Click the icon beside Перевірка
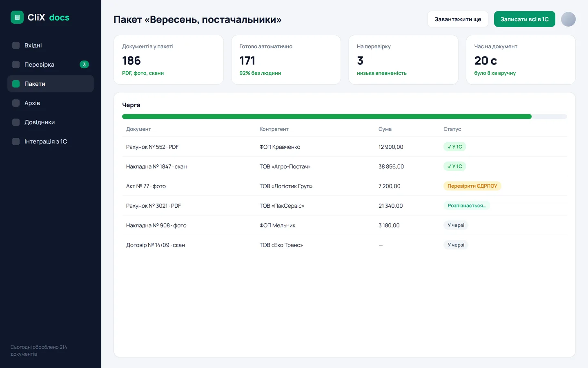The width and height of the screenshot is (588, 368). [16, 65]
